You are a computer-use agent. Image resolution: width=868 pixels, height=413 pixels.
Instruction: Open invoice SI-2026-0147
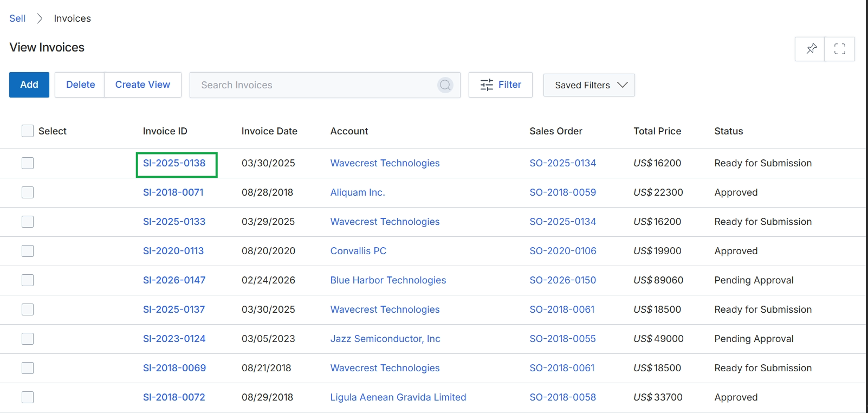click(174, 280)
